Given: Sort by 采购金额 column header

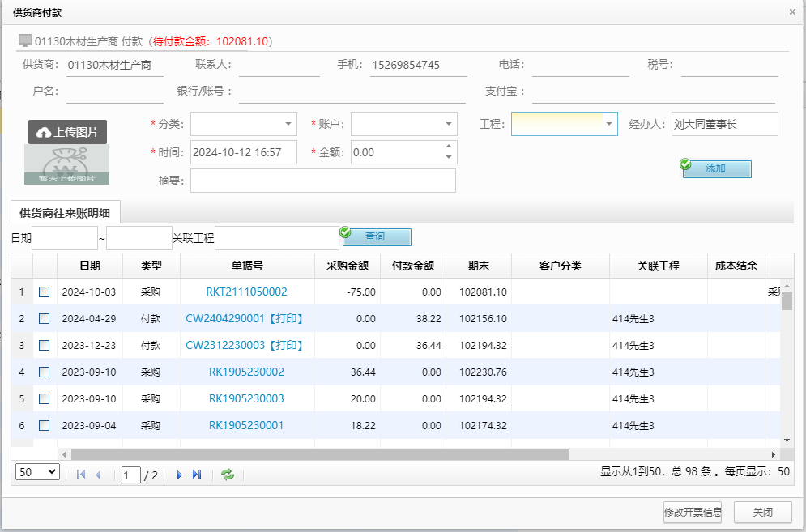Looking at the screenshot, I should (x=347, y=266).
